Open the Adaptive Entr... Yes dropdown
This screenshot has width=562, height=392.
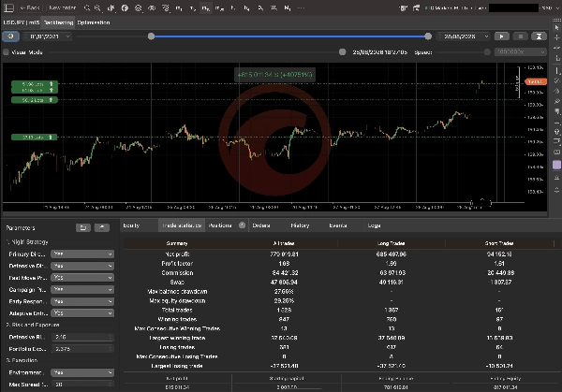point(82,313)
